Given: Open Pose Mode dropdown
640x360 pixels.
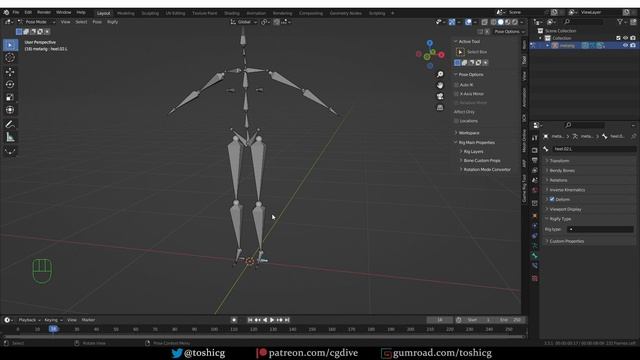Looking at the screenshot, I should click(x=36, y=22).
